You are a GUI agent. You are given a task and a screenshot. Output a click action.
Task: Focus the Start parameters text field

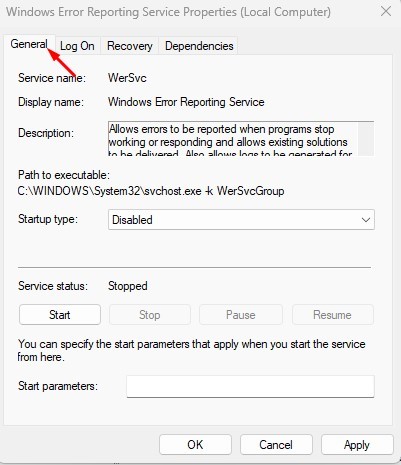(x=250, y=386)
